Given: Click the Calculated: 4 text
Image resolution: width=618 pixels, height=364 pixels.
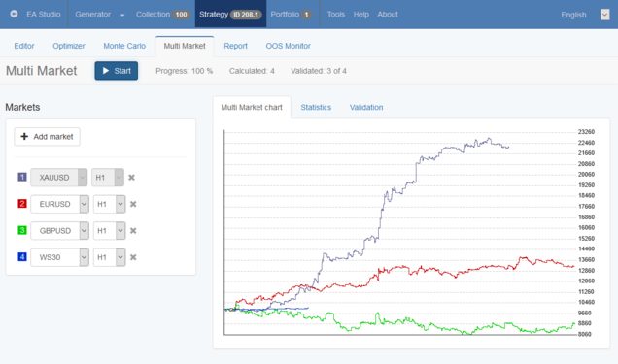Looking at the screenshot, I should 252,71.
